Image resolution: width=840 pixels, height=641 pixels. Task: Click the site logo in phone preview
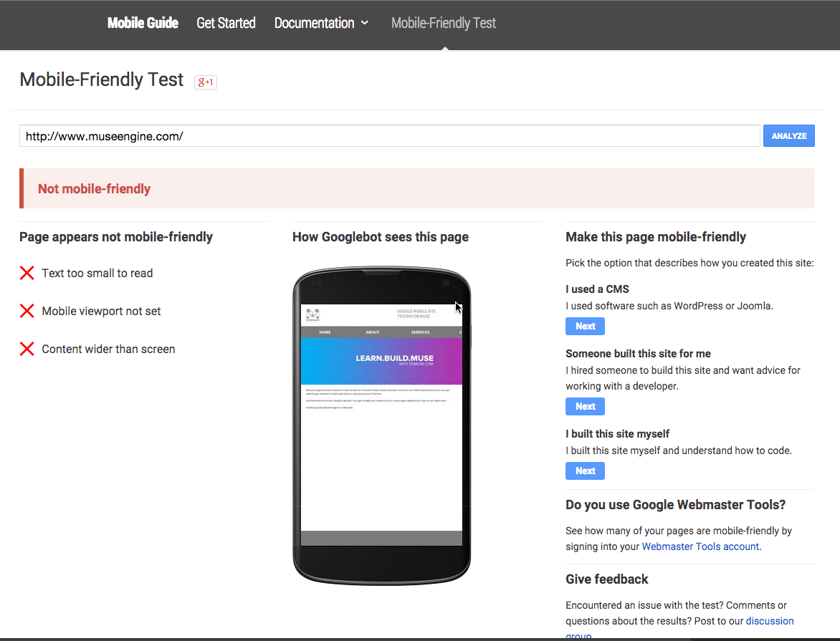pos(313,314)
